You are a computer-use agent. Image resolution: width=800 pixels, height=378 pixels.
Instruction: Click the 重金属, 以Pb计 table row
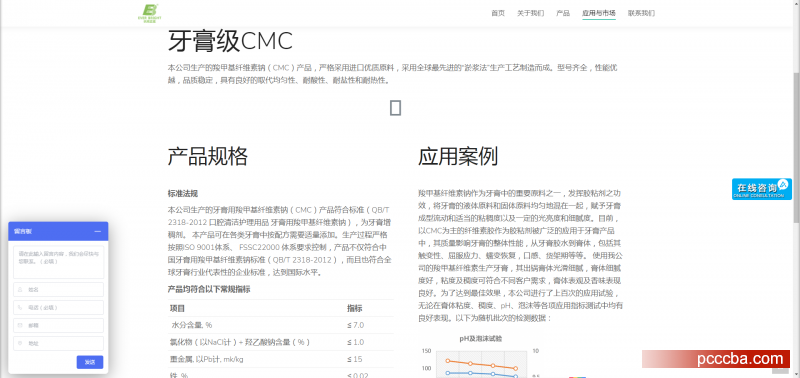click(x=281, y=359)
